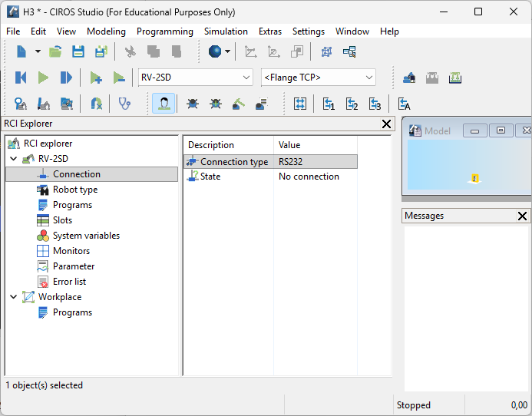
Task: Select window layout 3 icon
Action: pyautogui.click(x=375, y=104)
